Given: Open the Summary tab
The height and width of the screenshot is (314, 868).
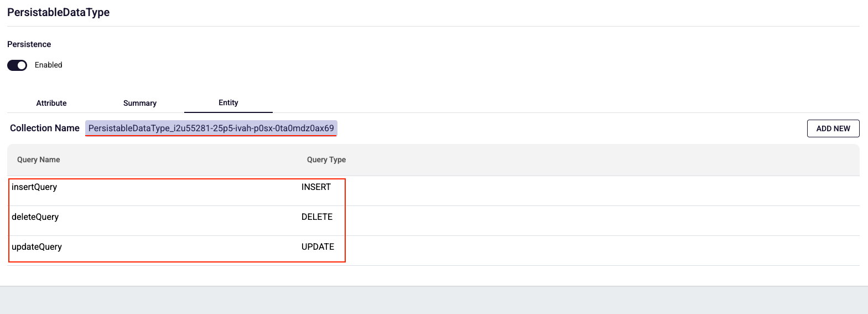Looking at the screenshot, I should [x=140, y=103].
